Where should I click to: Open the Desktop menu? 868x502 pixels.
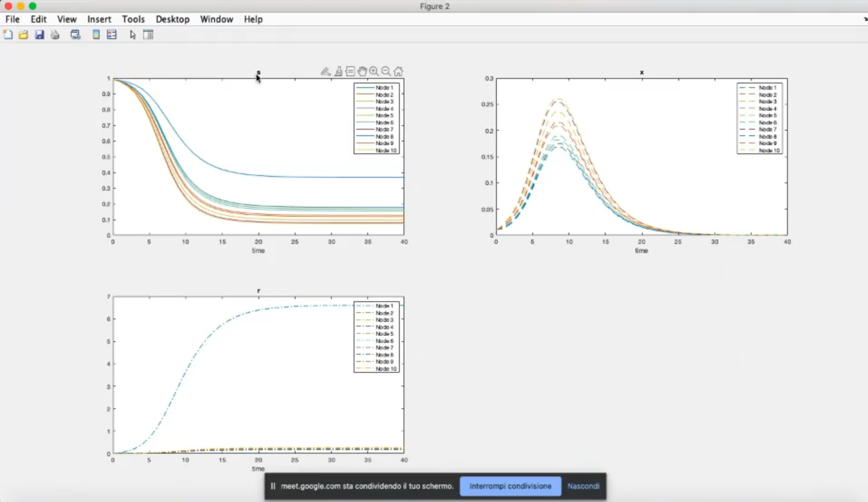tap(172, 19)
